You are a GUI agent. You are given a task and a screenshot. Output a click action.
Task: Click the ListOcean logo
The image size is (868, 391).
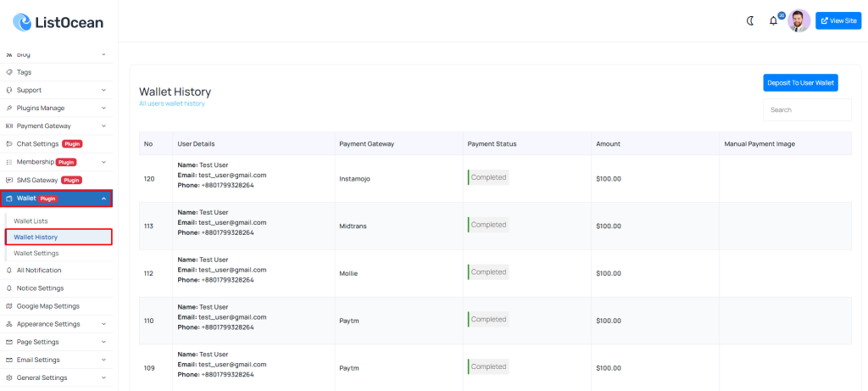(58, 23)
